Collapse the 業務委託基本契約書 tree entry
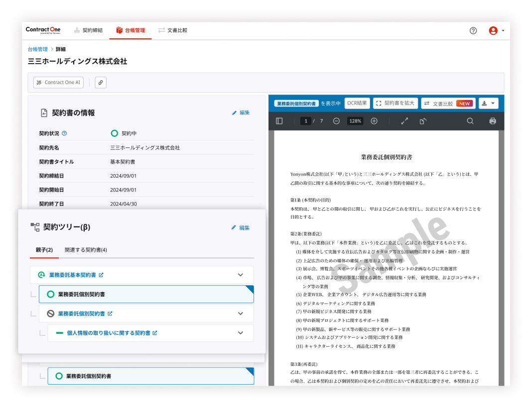This screenshot has width=532, height=408. coord(241,275)
